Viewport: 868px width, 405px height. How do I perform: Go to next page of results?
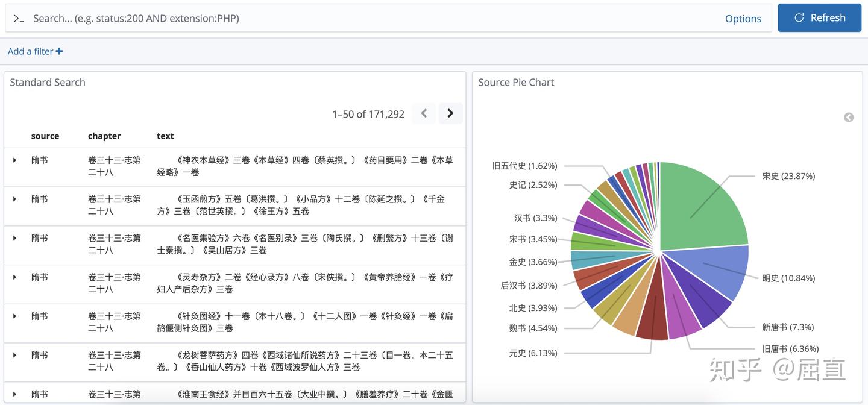click(x=450, y=113)
